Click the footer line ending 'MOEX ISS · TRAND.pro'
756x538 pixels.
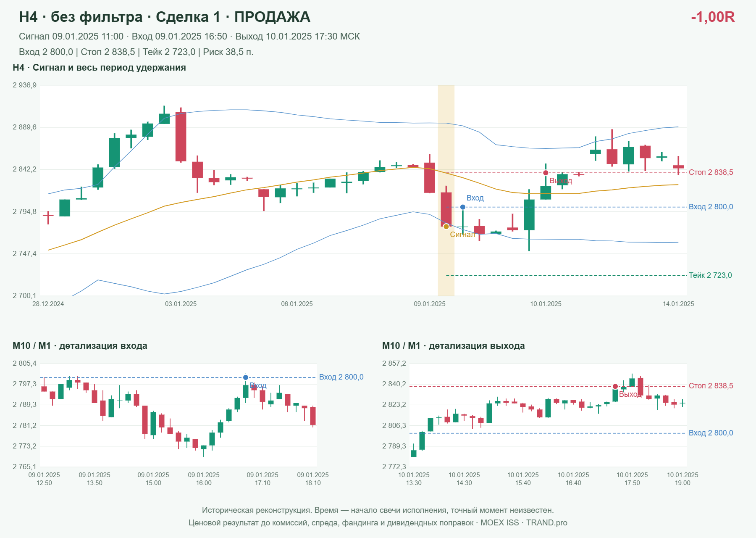378,523
